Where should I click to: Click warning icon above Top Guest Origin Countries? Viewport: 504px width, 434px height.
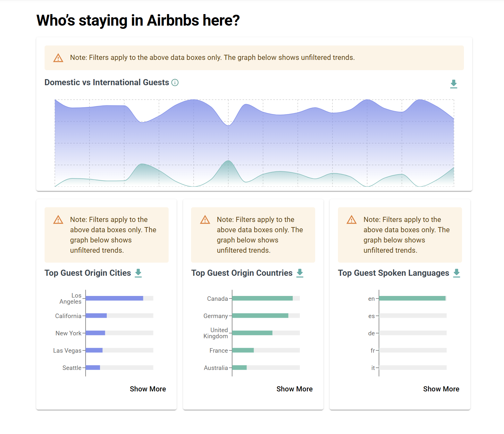(205, 220)
